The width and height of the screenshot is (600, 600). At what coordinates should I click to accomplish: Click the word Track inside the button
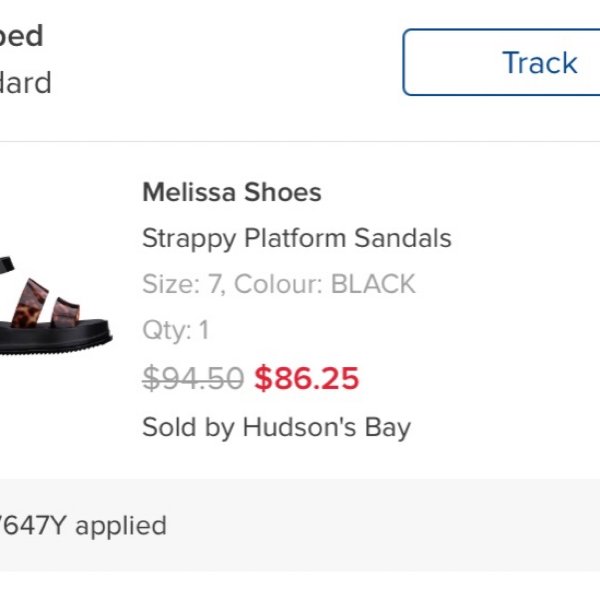(x=540, y=62)
